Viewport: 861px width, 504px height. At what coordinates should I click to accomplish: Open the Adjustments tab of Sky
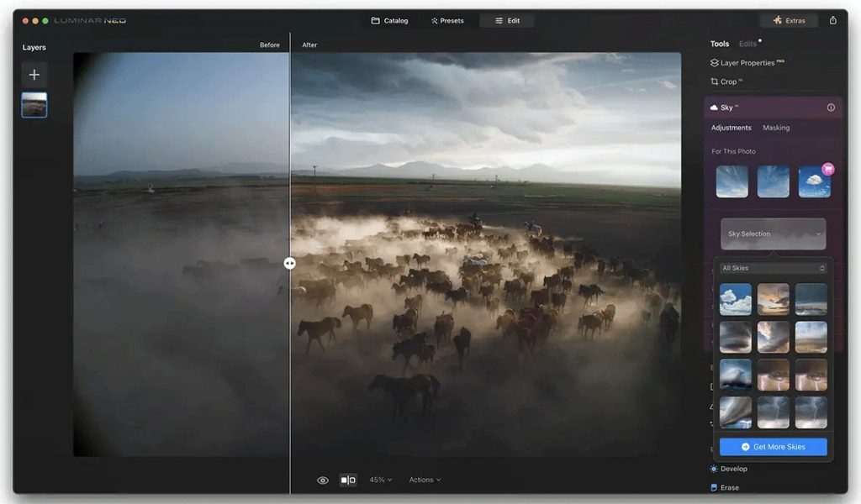731,128
